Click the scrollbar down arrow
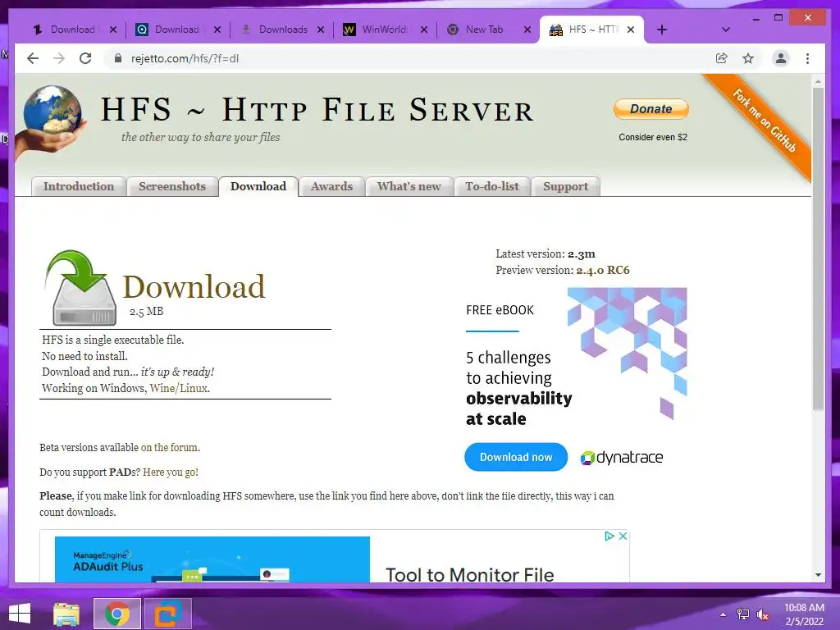The image size is (840, 630). (818, 575)
